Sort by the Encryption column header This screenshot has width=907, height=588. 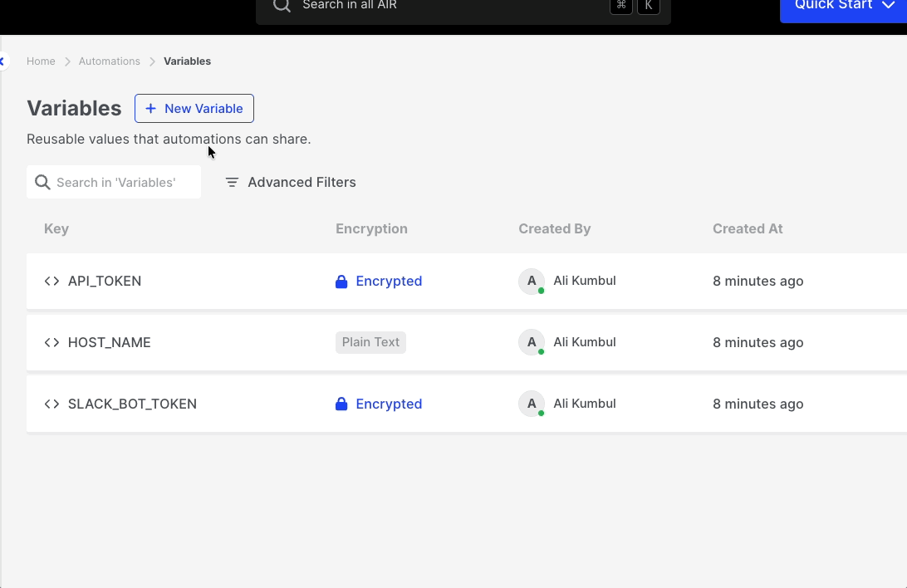pos(371,229)
